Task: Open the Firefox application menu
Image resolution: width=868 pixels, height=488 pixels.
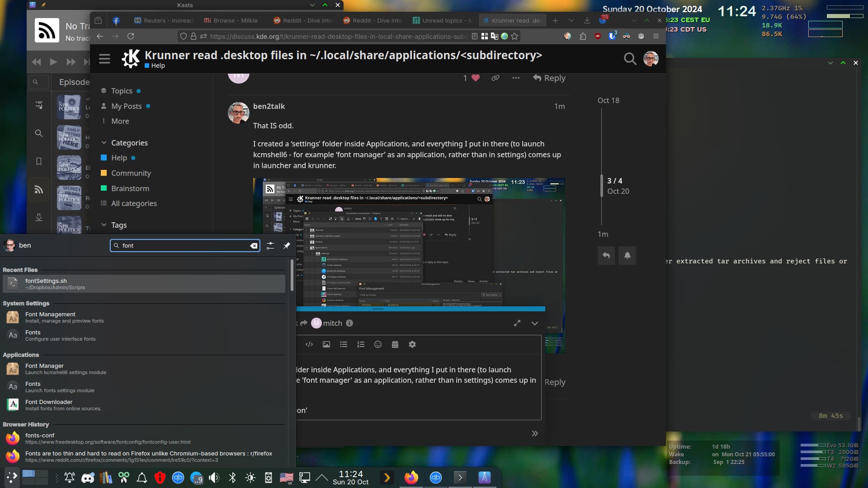Action: 656,36
